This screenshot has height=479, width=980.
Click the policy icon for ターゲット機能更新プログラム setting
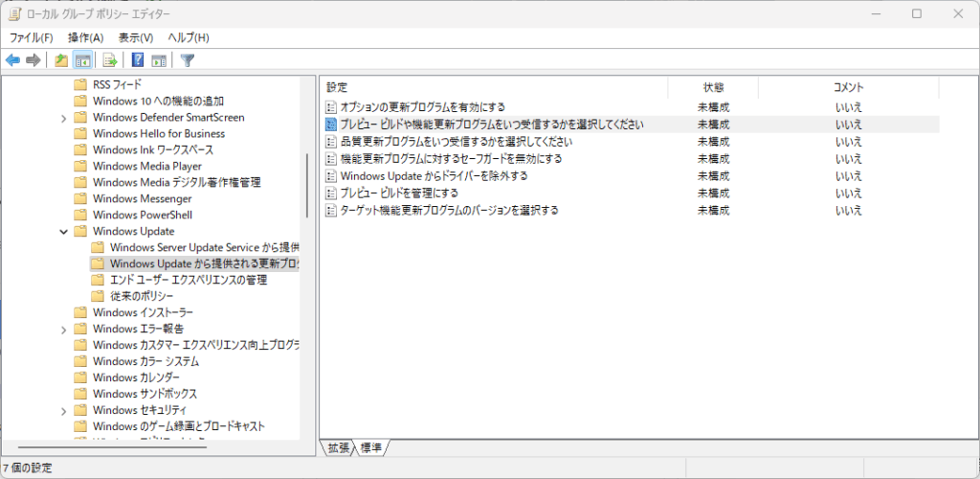tap(331, 210)
